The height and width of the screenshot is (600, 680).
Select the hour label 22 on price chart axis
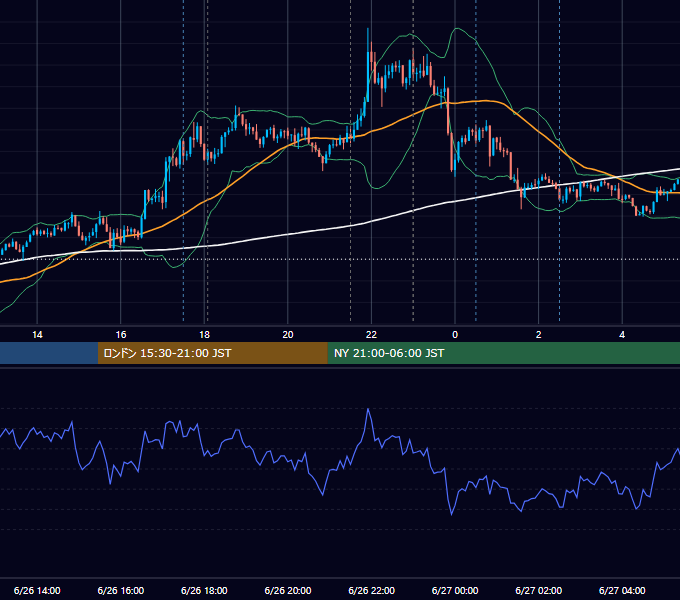[x=371, y=335]
